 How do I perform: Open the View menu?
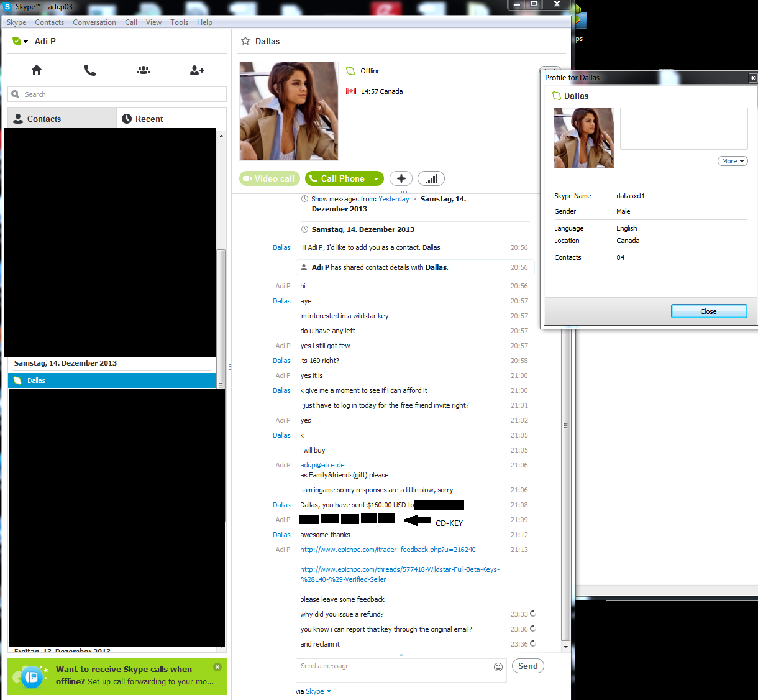pyautogui.click(x=153, y=22)
